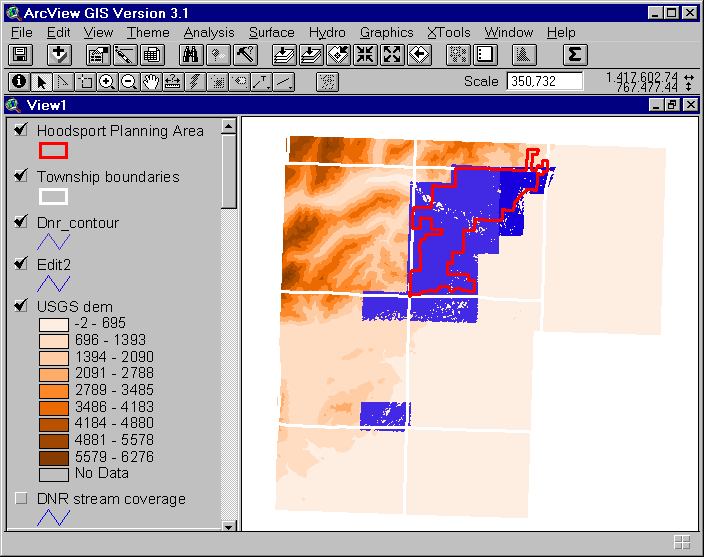Open the Analysis menu
704x557 pixels.
coord(209,32)
